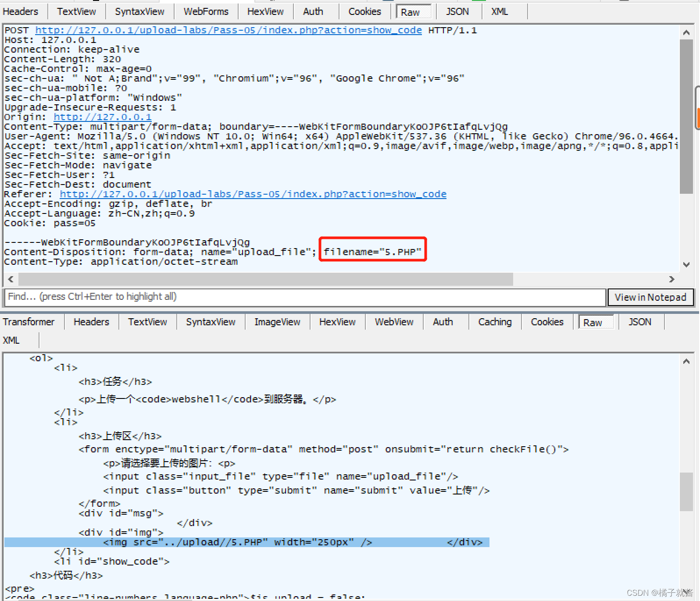700x601 pixels.
Task: Open the response Transformer tab
Action: point(29,322)
